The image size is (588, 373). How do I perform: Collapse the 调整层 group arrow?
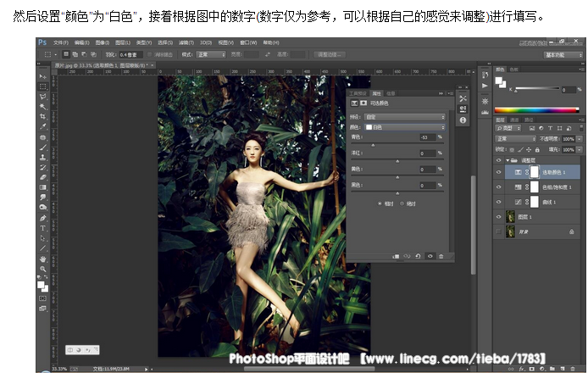point(508,160)
